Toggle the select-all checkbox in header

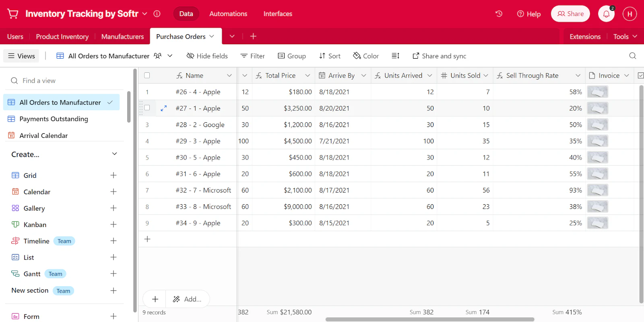point(147,76)
